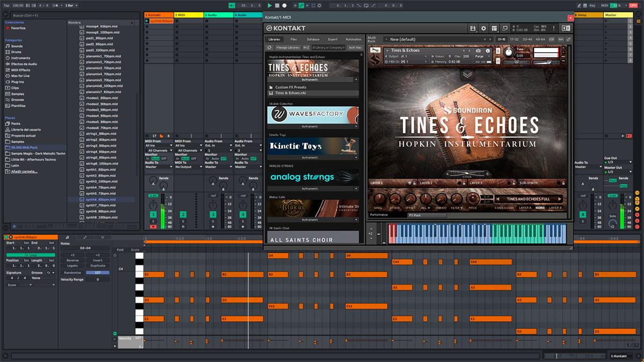Open Kontakt Database tab
Image resolution: width=644 pixels, height=362 pixels.
point(313,39)
